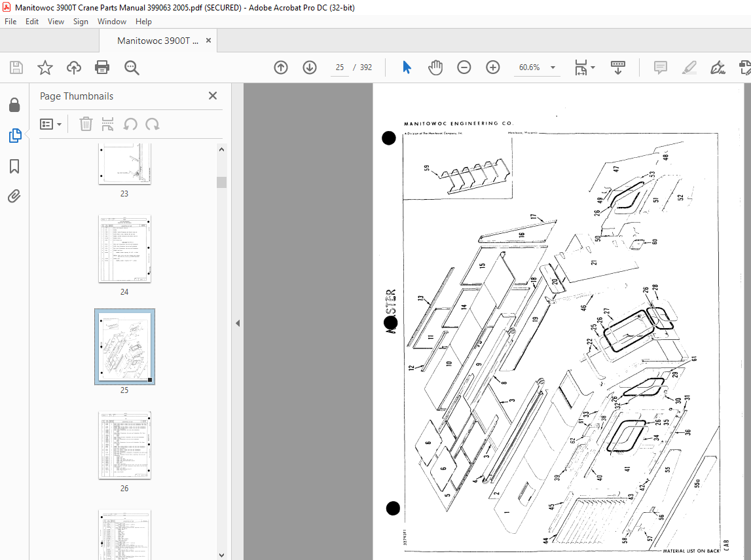Screen dimensions: 751x560
Task: Click the scrolling mode keyboard icon
Action: [618, 67]
